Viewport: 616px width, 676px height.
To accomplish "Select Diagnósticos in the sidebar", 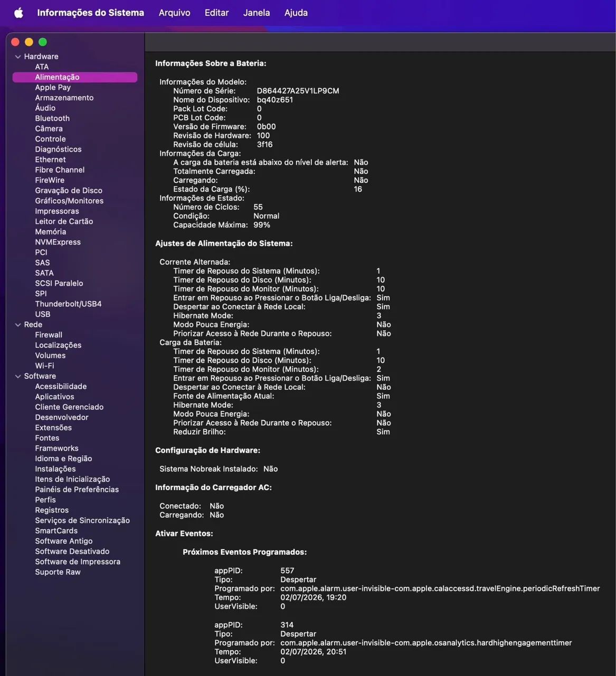I will point(59,149).
